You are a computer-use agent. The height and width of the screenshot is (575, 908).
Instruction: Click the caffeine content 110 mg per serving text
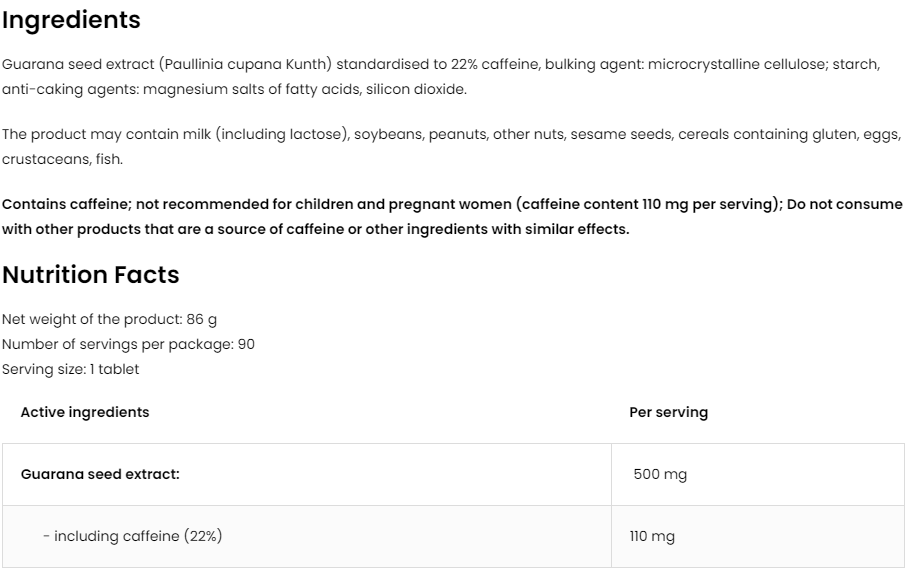point(650,204)
